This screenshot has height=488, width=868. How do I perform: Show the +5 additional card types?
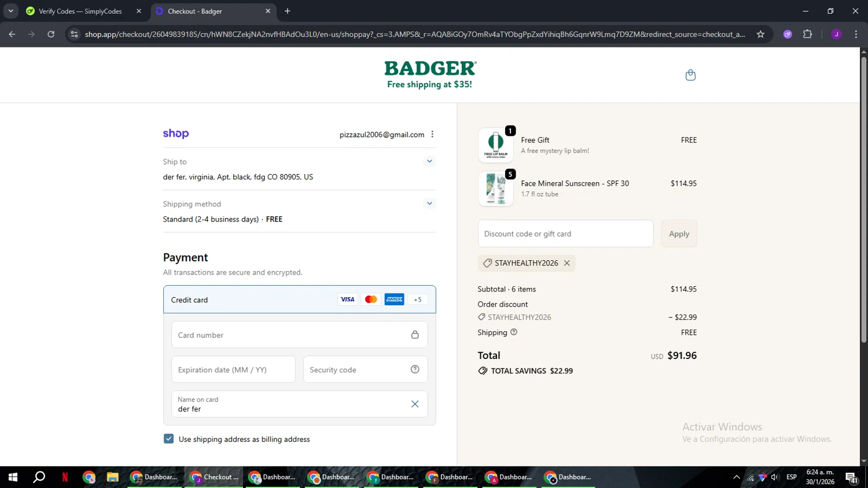coord(418,300)
